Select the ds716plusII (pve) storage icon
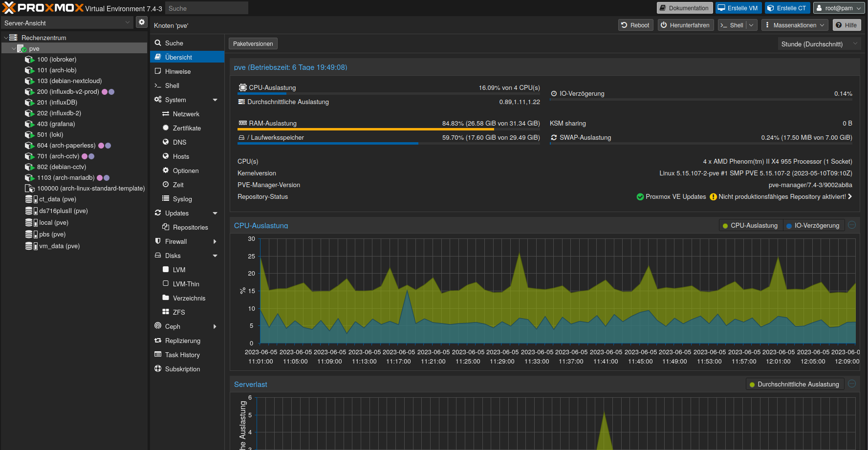This screenshot has width=868, height=450. click(31, 211)
